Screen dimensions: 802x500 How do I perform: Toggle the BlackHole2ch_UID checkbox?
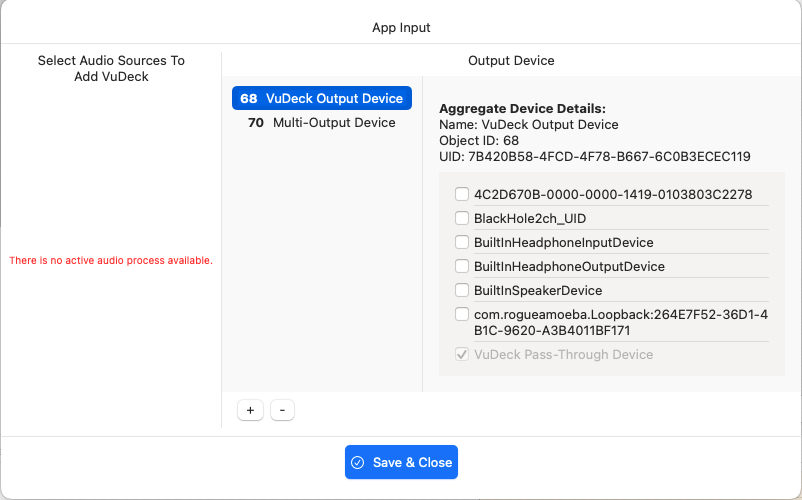tap(462, 218)
